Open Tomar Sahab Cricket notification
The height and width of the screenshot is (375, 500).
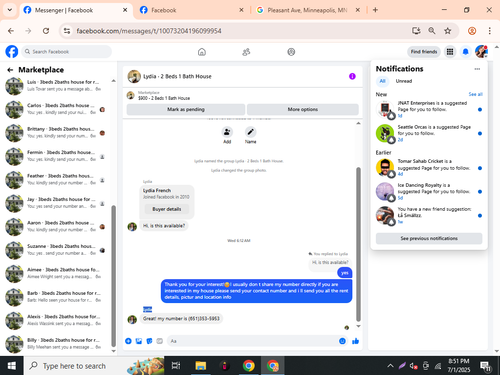tap(429, 167)
